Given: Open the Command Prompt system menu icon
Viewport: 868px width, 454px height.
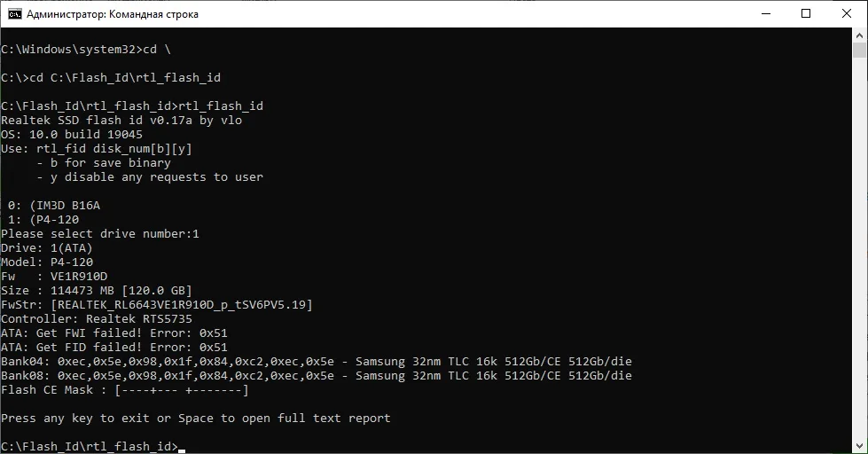Looking at the screenshot, I should (14, 14).
